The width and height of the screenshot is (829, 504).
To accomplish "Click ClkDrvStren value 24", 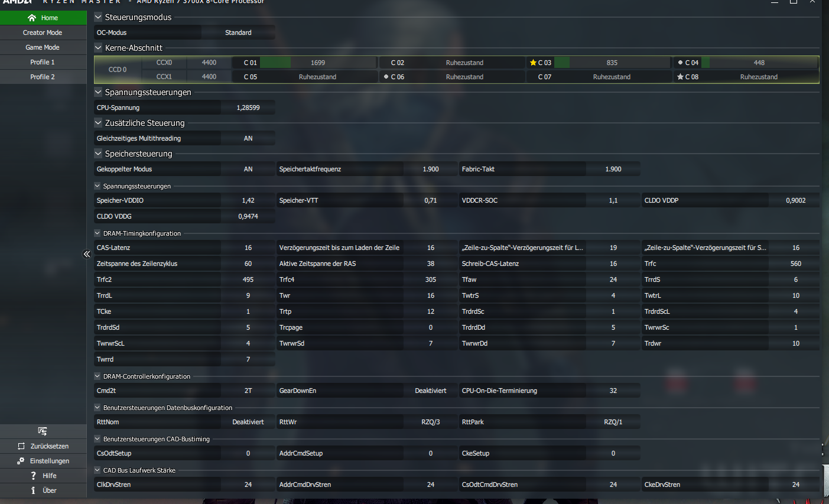I will [x=248, y=485].
